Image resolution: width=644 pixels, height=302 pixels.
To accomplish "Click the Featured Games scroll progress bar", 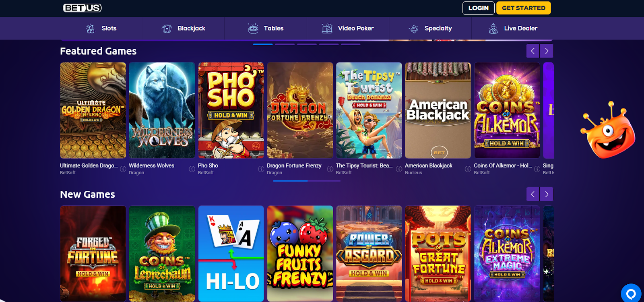I will (x=307, y=181).
